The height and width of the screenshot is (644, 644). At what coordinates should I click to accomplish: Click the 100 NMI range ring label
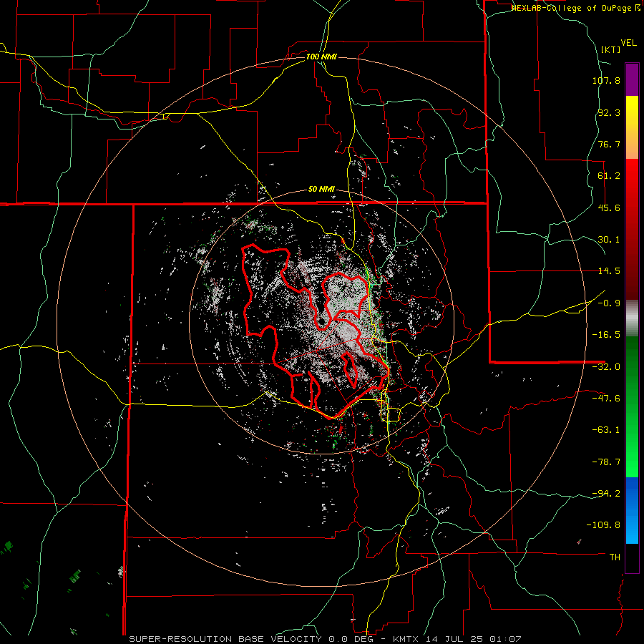(321, 57)
